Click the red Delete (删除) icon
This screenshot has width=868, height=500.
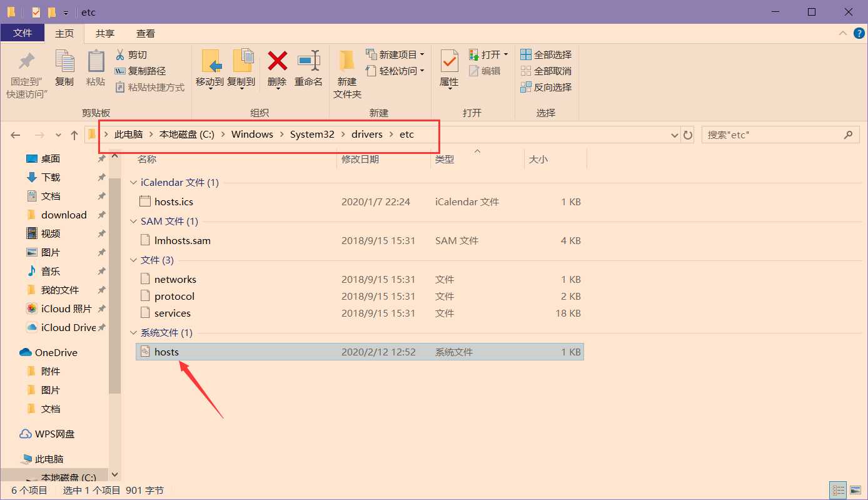point(277,61)
